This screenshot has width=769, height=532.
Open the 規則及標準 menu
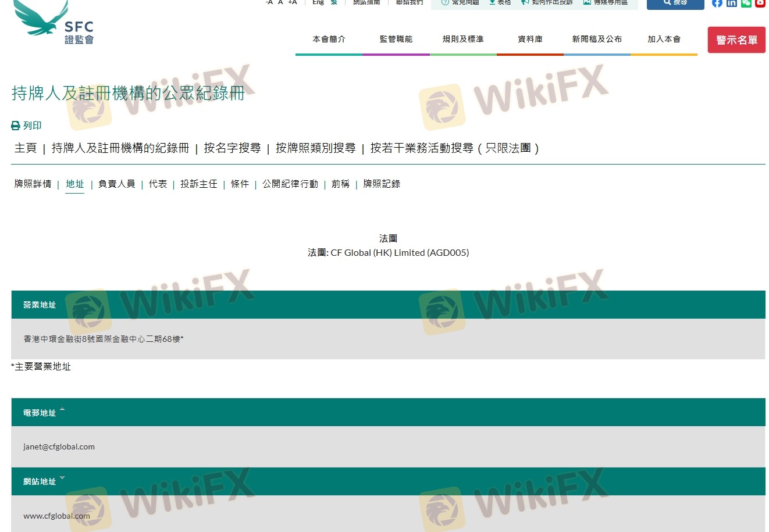(x=463, y=40)
